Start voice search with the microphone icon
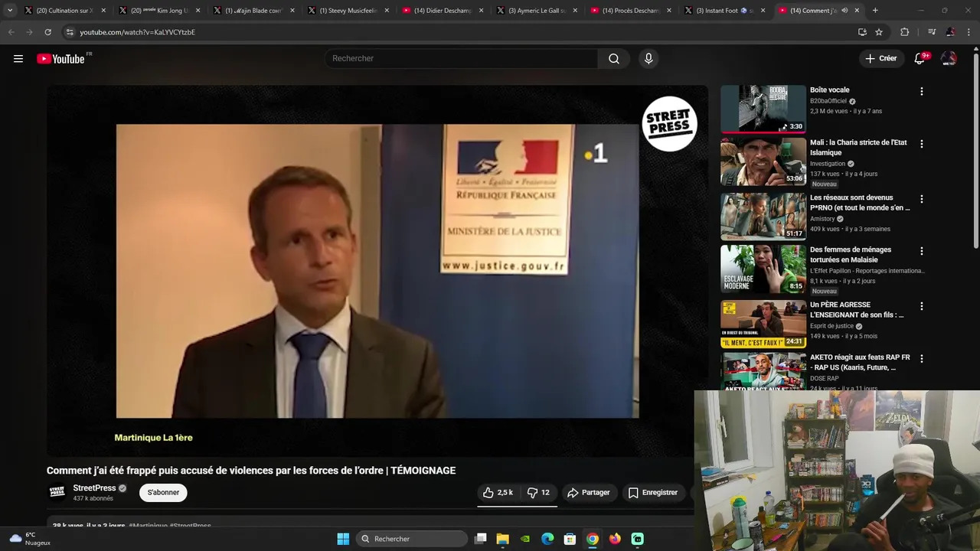Viewport: 980px width, 551px height. [x=648, y=59]
